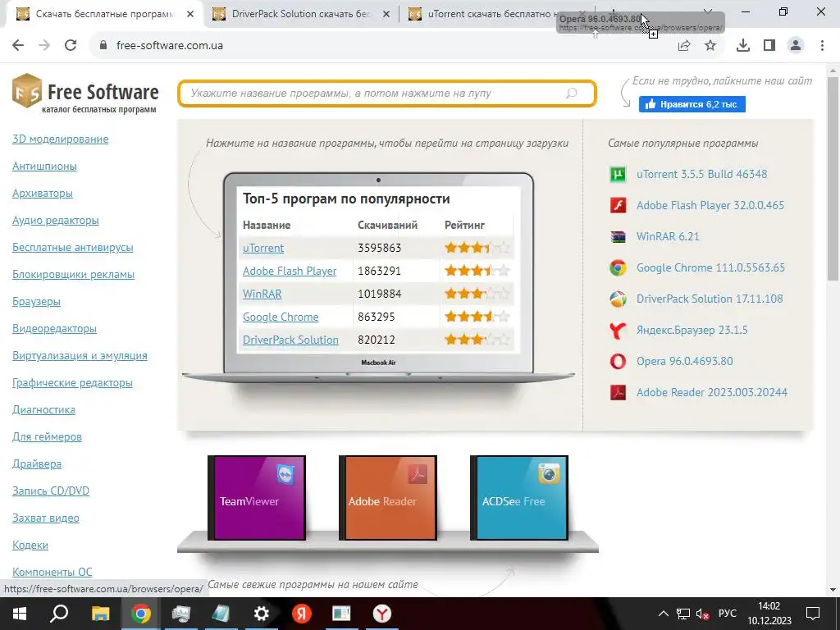This screenshot has height=630, width=840.
Task: Open Аудио редакторы category
Action: click(56, 220)
